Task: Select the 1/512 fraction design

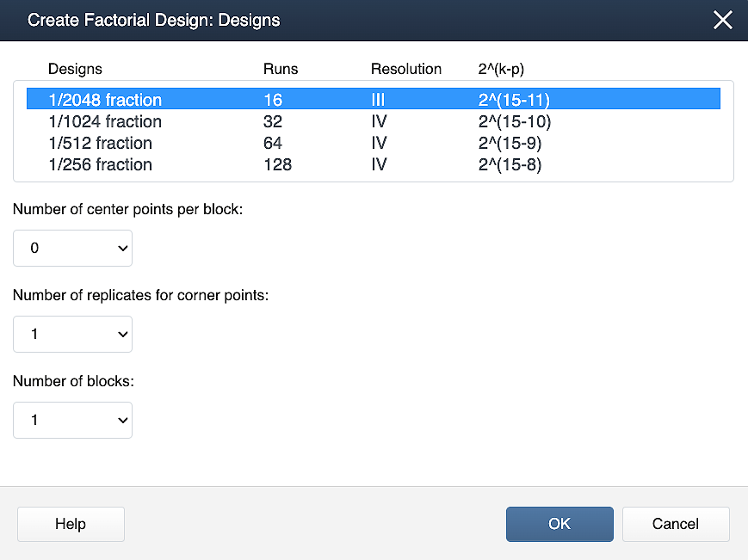Action: coord(100,144)
